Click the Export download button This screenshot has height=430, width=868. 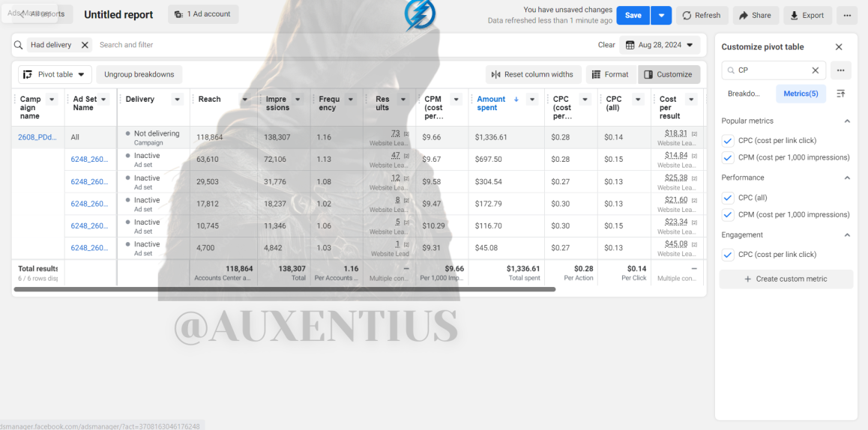pyautogui.click(x=807, y=16)
